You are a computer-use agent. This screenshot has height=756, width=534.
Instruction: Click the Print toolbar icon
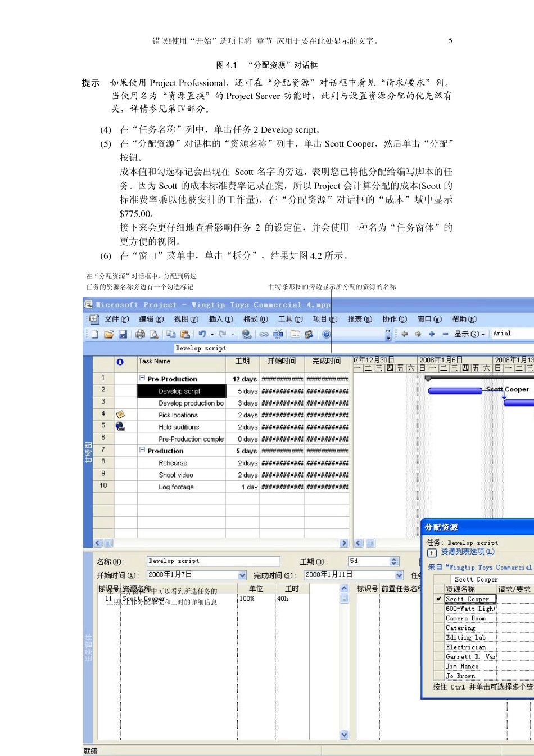tap(140, 334)
